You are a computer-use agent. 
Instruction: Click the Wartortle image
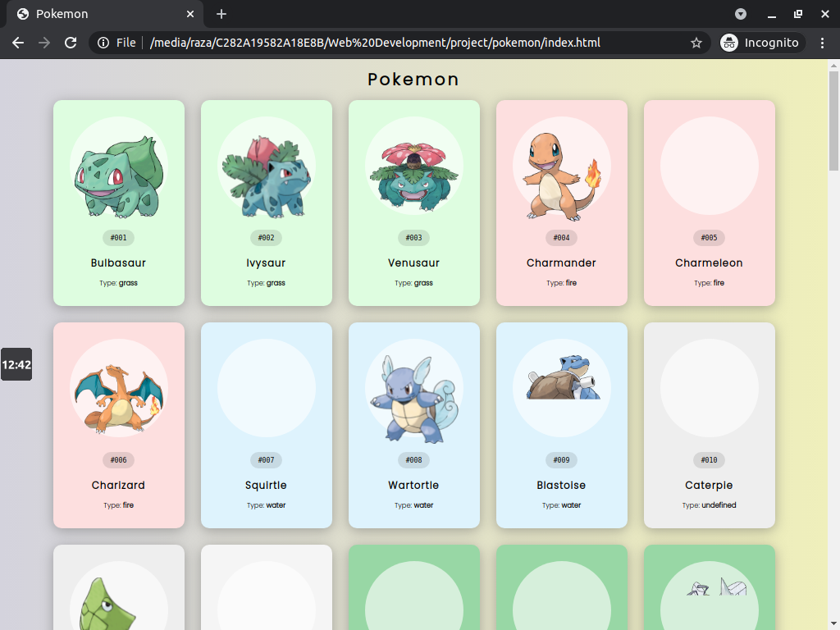pos(413,399)
